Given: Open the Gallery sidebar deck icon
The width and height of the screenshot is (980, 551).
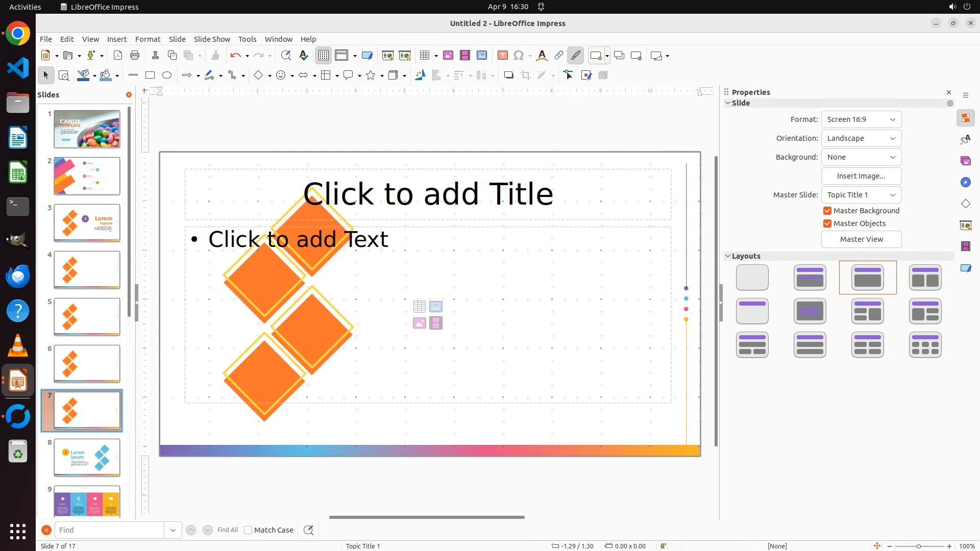Looking at the screenshot, I should (965, 161).
